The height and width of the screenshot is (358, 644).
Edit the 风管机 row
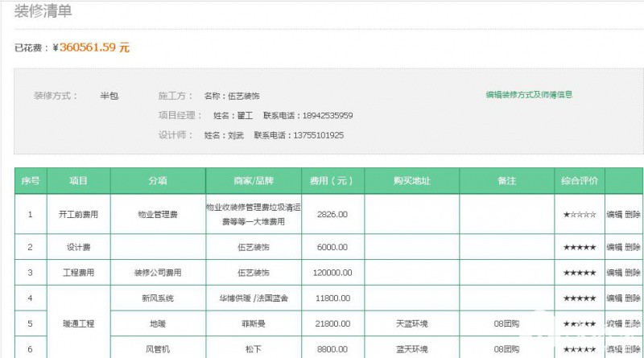coord(614,350)
